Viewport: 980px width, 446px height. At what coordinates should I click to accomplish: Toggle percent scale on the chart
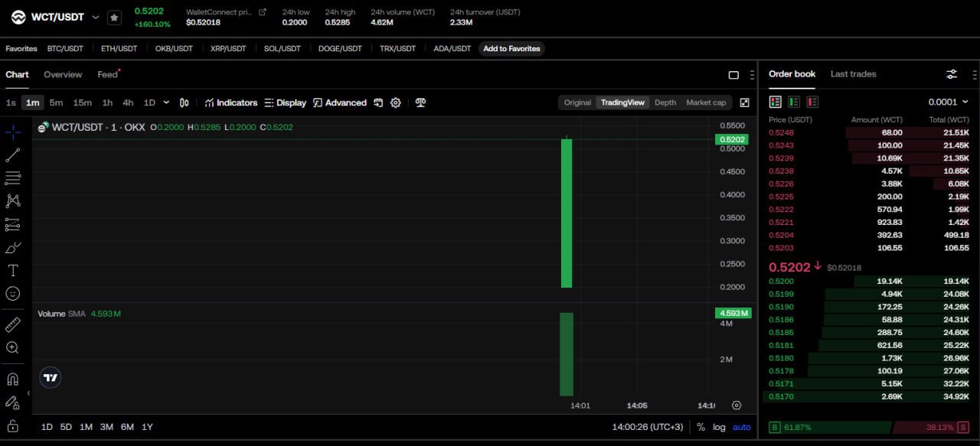click(x=701, y=427)
